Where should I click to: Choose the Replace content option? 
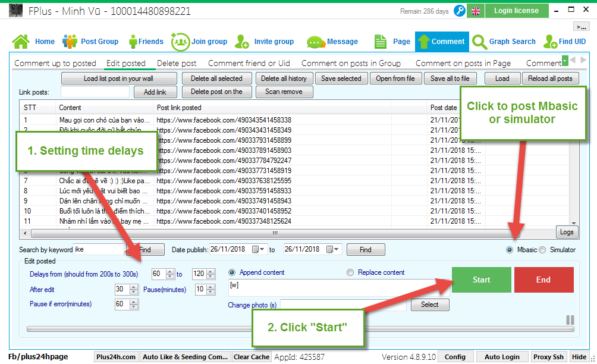pyautogui.click(x=350, y=272)
